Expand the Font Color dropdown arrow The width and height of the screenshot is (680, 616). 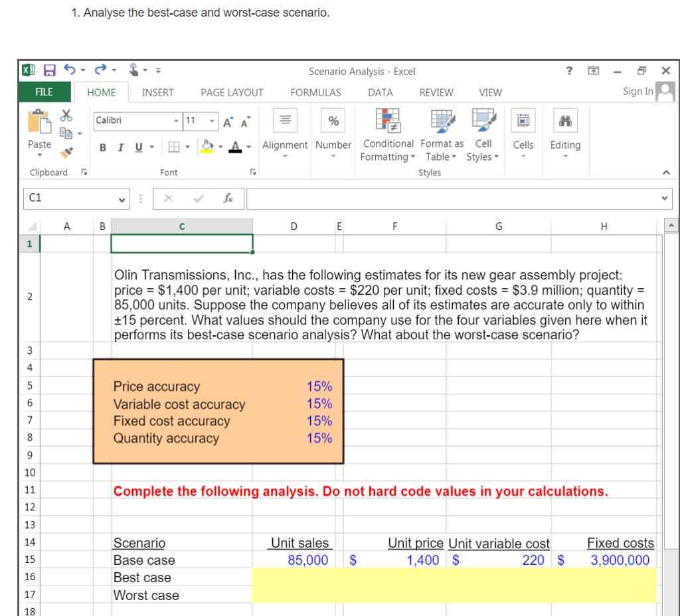[248, 147]
